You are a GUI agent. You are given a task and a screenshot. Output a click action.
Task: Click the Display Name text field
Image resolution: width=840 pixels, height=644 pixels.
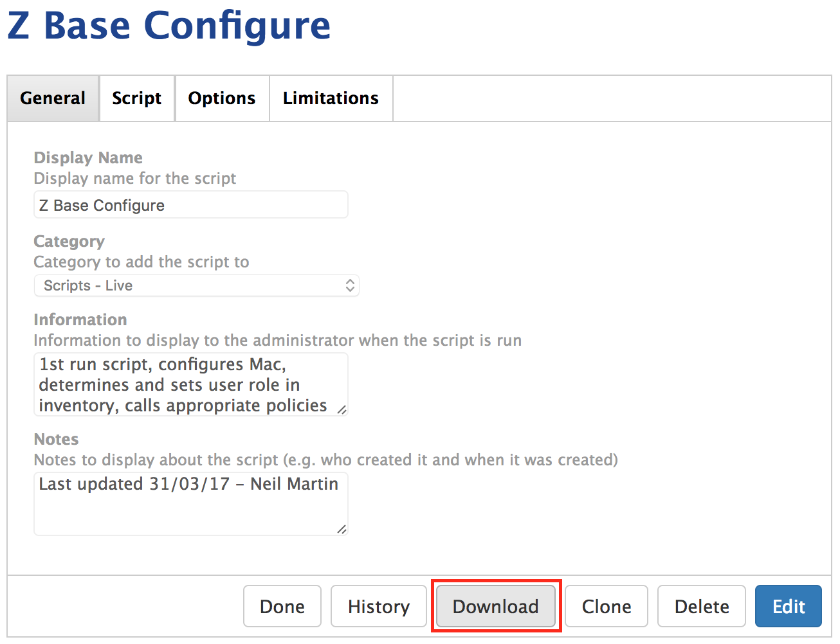190,205
